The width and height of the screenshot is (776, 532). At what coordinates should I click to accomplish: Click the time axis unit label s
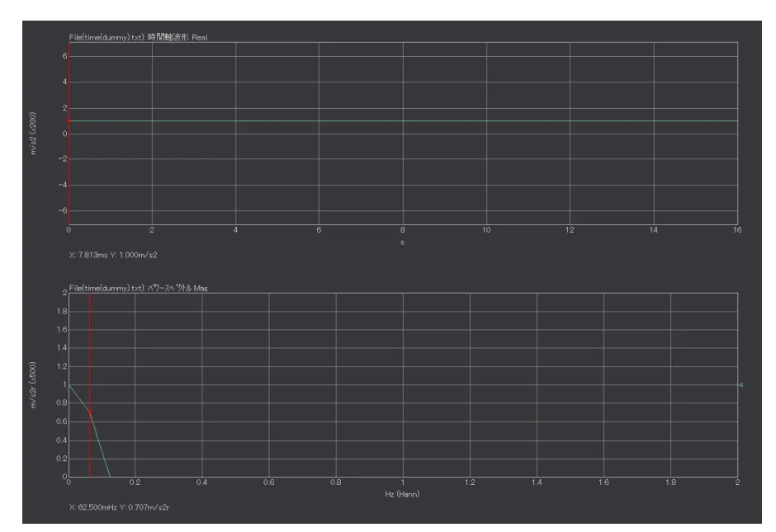[x=402, y=242]
